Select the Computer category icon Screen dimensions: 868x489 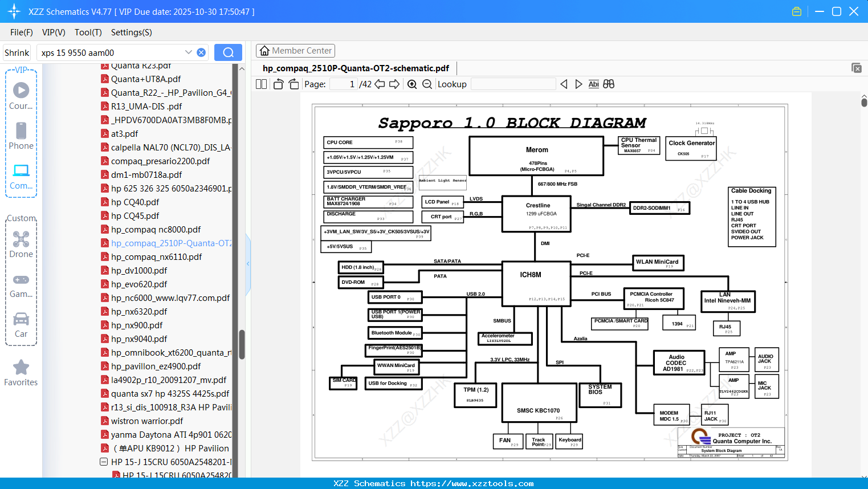(21, 176)
